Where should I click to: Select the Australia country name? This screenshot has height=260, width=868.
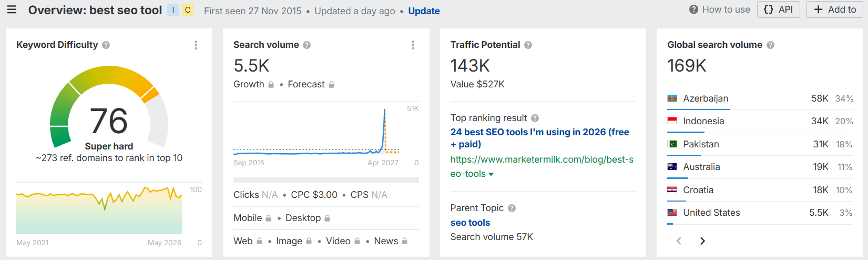click(701, 167)
